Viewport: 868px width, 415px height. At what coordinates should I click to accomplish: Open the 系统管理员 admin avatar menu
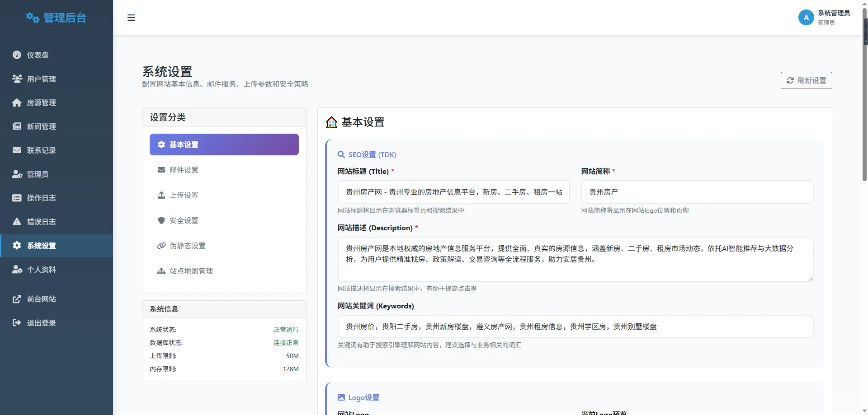807,18
